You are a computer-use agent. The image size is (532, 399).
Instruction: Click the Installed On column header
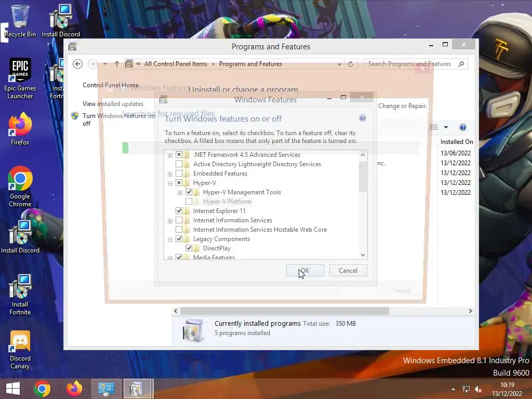457,141
